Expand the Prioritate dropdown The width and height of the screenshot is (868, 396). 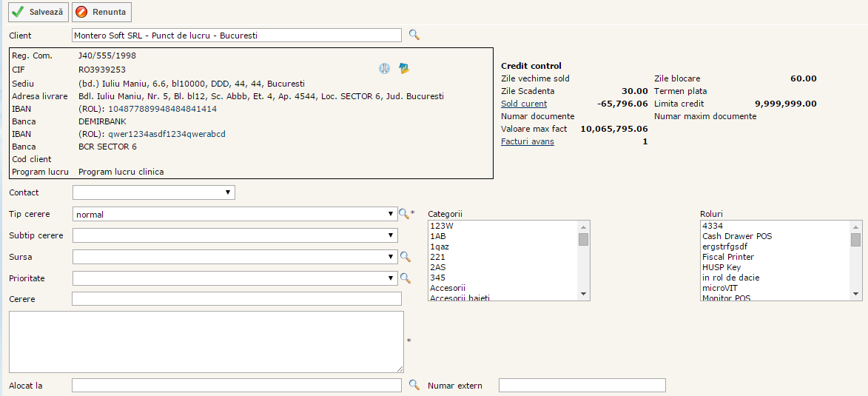click(235, 278)
